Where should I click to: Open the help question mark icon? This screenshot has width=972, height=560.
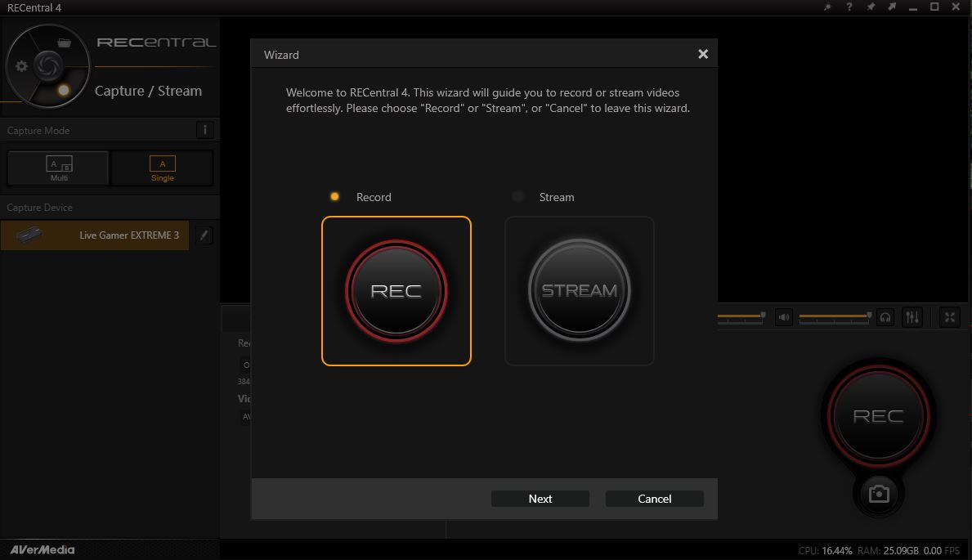[849, 7]
